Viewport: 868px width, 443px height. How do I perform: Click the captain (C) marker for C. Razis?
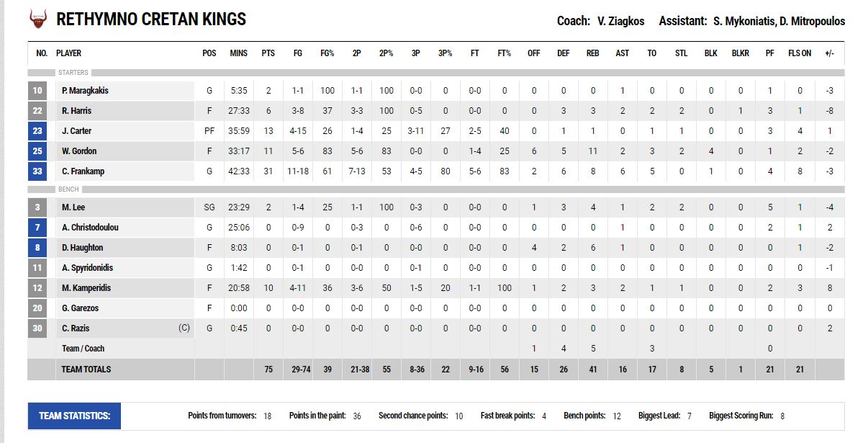[x=184, y=328]
